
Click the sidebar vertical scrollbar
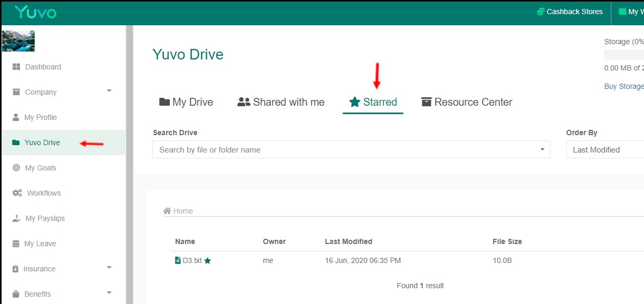coord(129,165)
